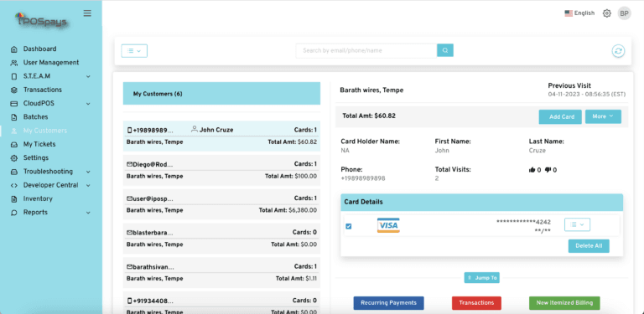
Task: Click the VISA card logo
Action: 388,225
